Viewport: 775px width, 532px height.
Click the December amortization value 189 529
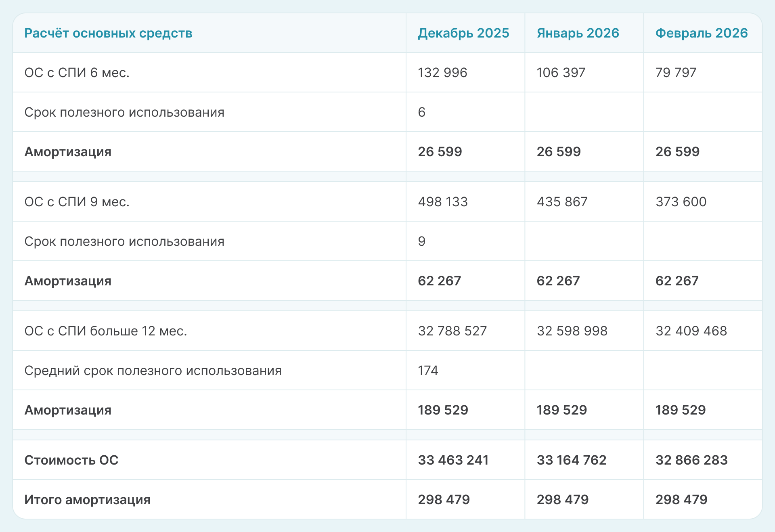coord(443,410)
